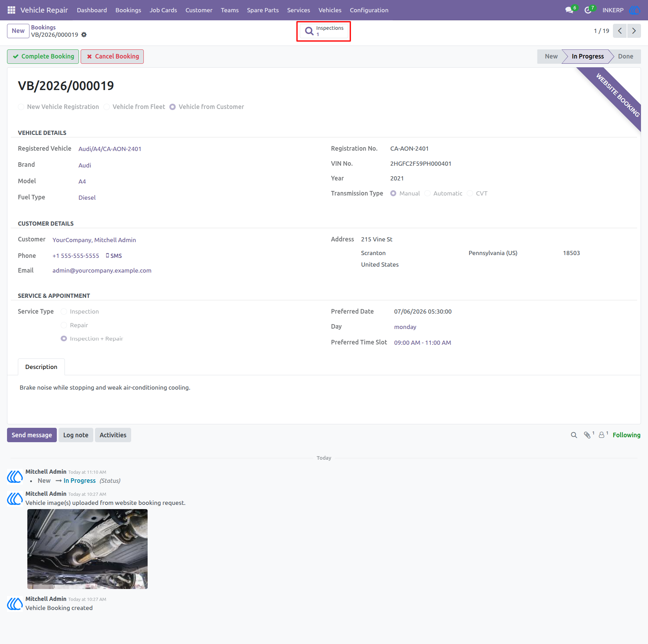The height and width of the screenshot is (644, 648).
Task: Open the chatter search magnifier icon
Action: [574, 435]
